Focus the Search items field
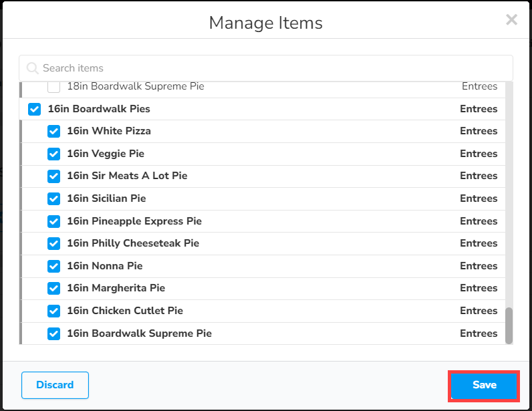The height and width of the screenshot is (411, 532). click(267, 68)
